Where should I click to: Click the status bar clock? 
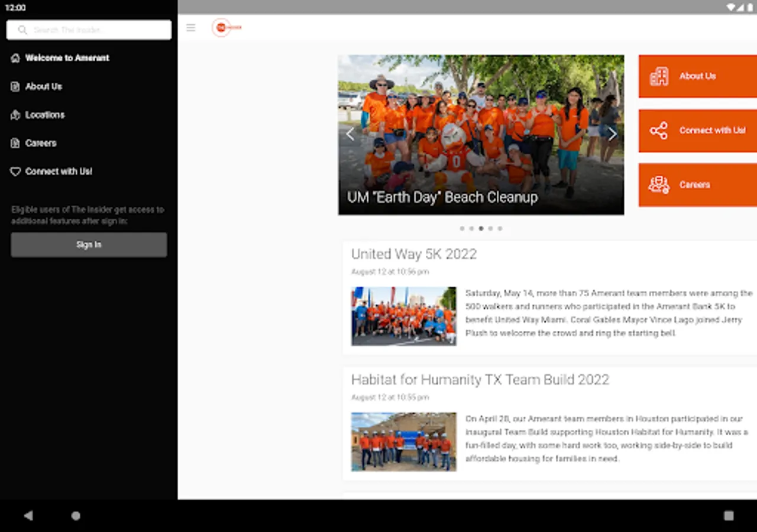pos(15,8)
